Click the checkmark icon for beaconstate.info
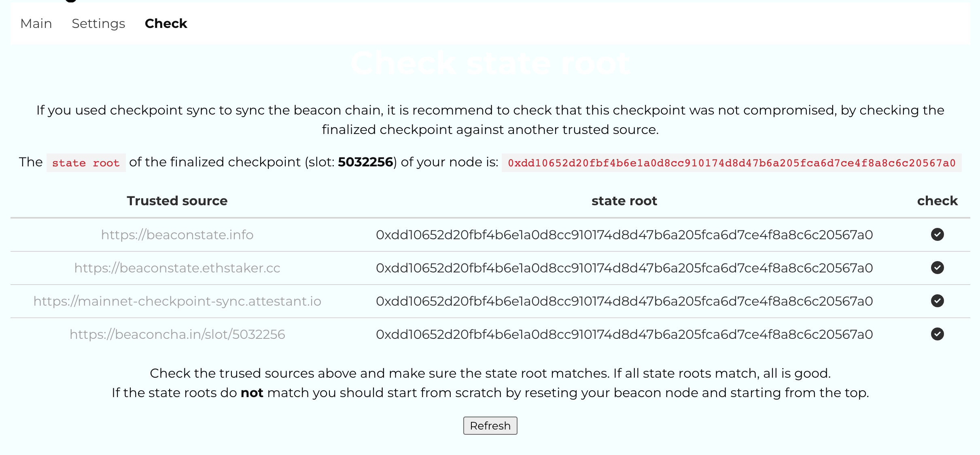Image resolution: width=980 pixels, height=455 pixels. (x=937, y=234)
